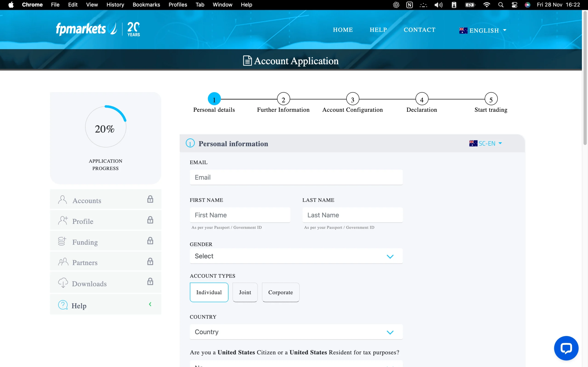Open the SC-EN region selector
588x367 pixels.
(486, 143)
